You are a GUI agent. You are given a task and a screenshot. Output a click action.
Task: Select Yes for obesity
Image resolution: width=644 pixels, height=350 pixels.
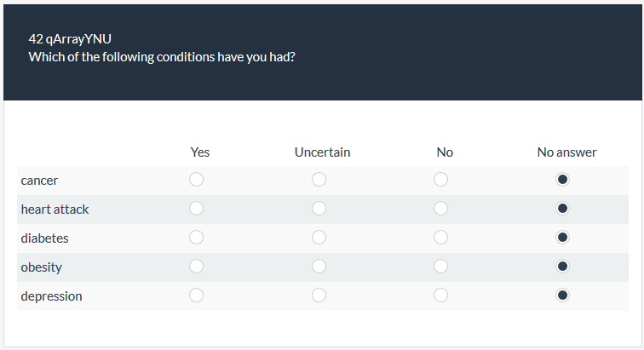pos(197,267)
